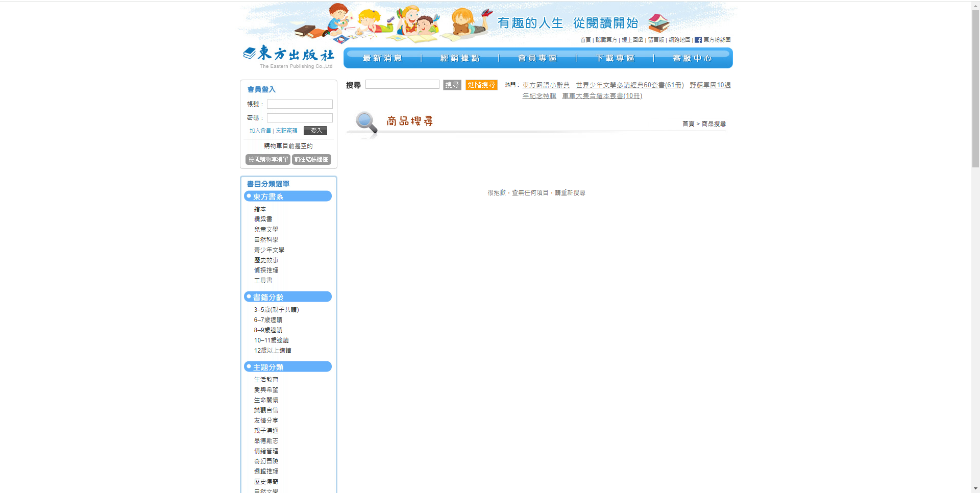Click the orange 進階搜尋 button

pyautogui.click(x=481, y=85)
